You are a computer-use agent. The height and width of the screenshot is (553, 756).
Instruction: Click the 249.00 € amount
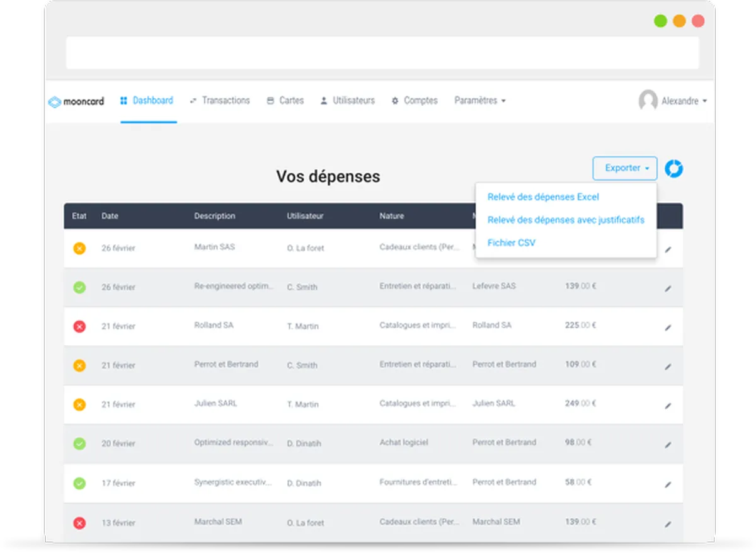(x=580, y=403)
